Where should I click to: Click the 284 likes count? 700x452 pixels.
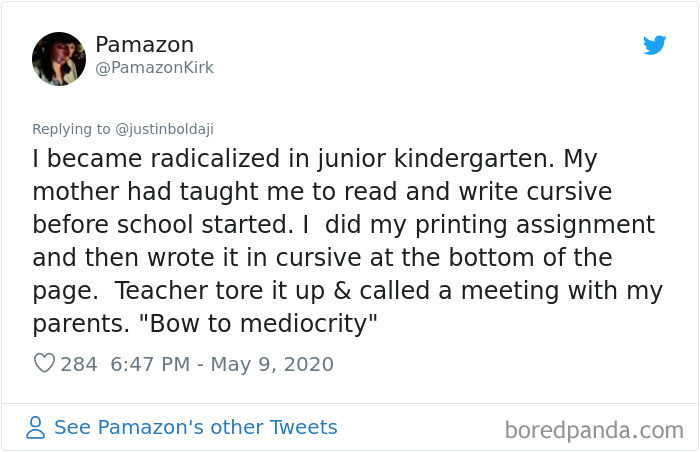tap(79, 364)
